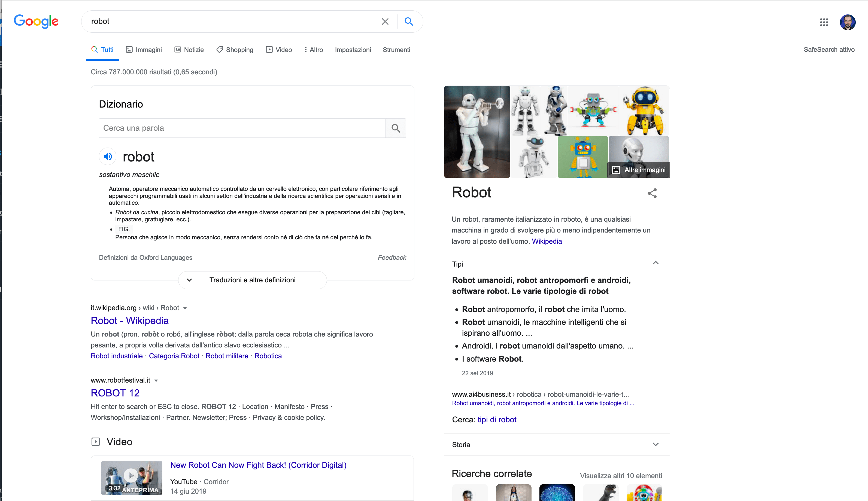Open dropdown arrow next to it.wikipedia.org
Viewport: 868px width, 501px height.
pos(185,308)
